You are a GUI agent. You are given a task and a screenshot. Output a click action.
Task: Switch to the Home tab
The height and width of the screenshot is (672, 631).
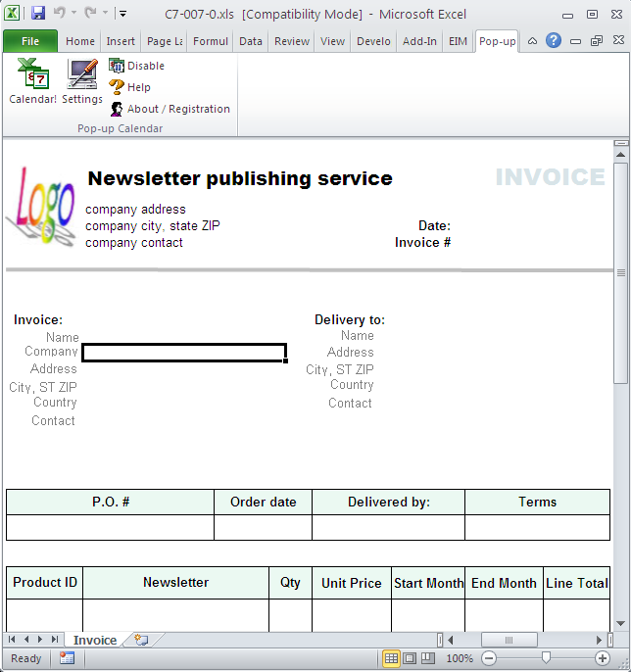point(80,41)
